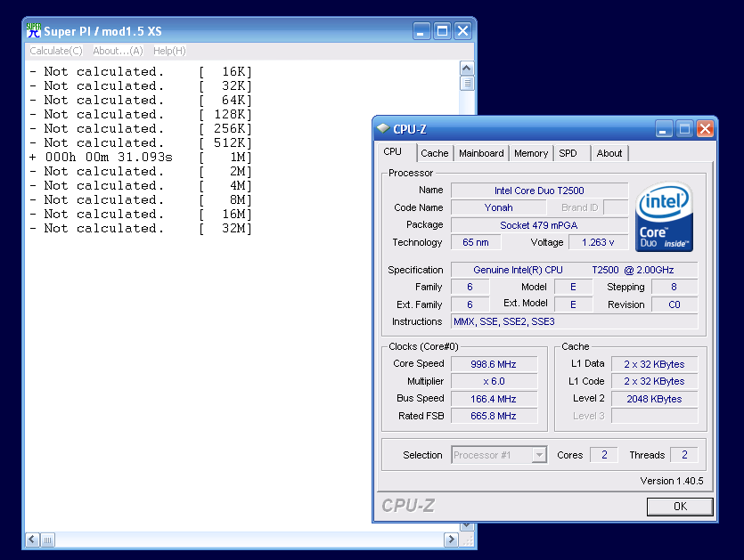Click the 1M result row '000h 00m 31.093s'
The height and width of the screenshot is (560, 744).
tap(141, 157)
